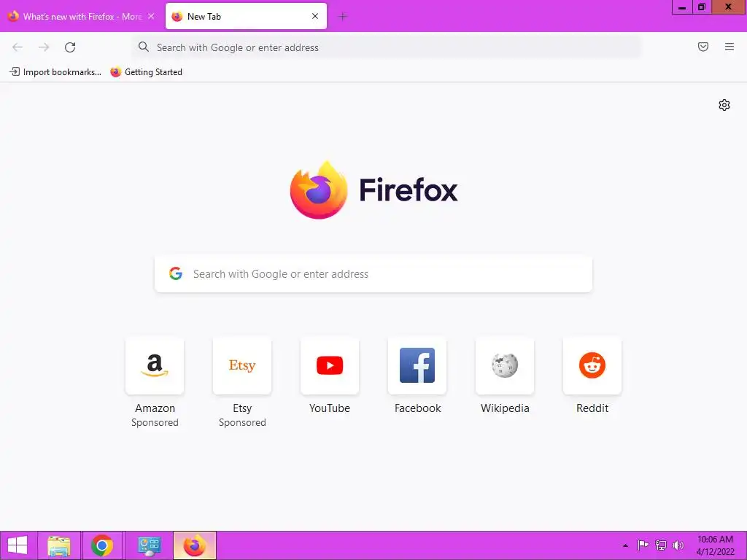Click the YouTube label text

330,408
